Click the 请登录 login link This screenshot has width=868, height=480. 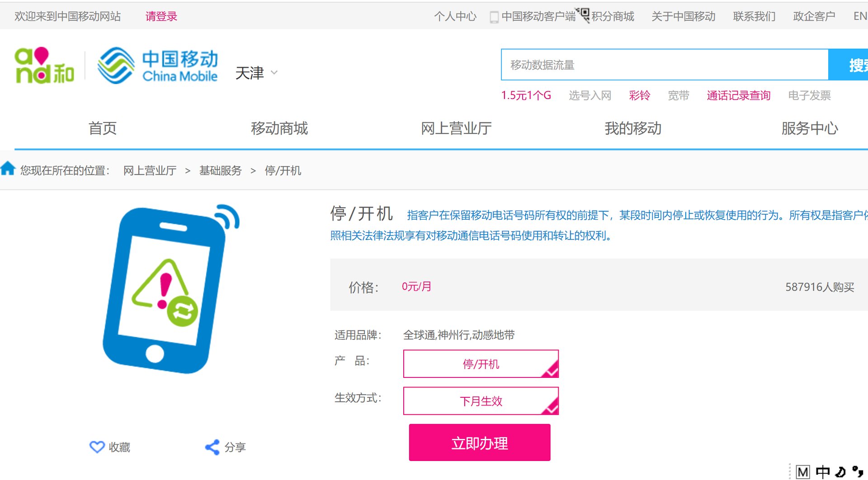(161, 17)
